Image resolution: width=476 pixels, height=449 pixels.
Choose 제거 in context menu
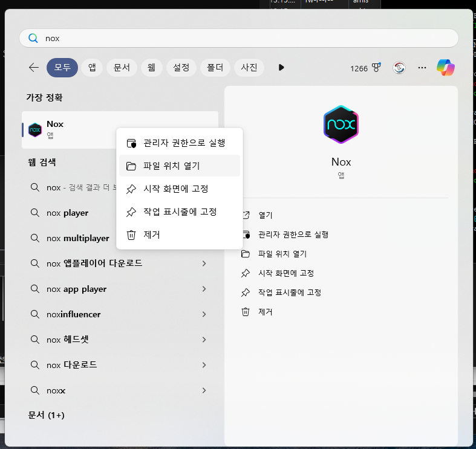click(180, 235)
